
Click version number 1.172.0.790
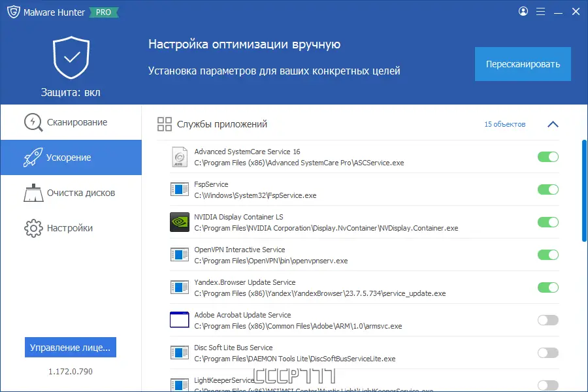tap(71, 371)
